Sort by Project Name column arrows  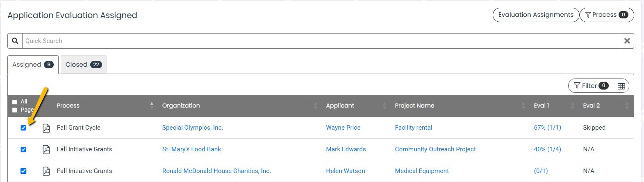pyautogui.click(x=523, y=106)
